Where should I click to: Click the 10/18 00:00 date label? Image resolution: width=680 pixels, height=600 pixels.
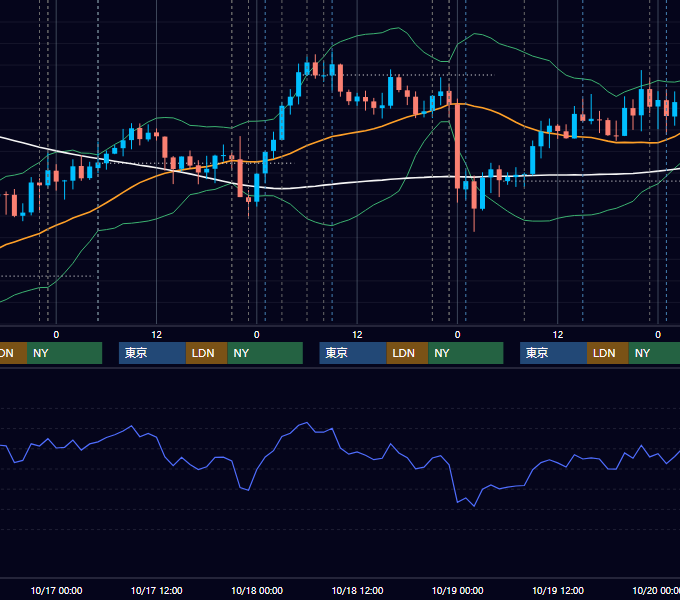point(257,590)
